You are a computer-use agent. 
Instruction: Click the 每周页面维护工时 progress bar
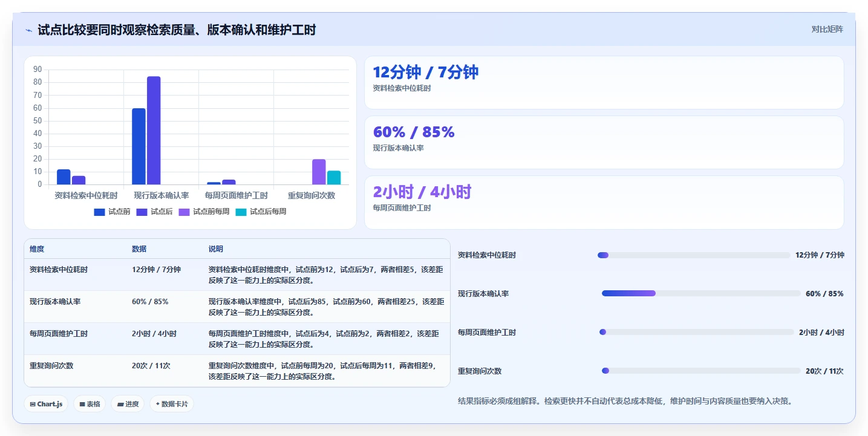pyautogui.click(x=696, y=332)
